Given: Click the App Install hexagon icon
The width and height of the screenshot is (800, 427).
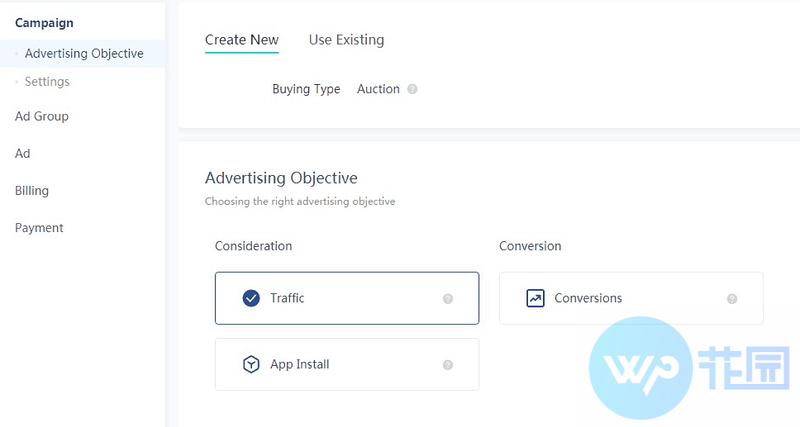Looking at the screenshot, I should (251, 364).
